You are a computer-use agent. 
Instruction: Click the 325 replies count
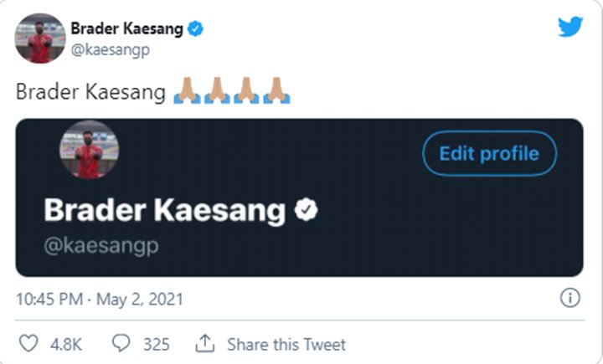click(156, 344)
